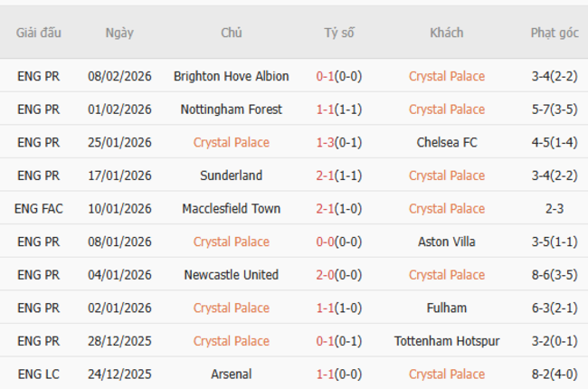Click the 'Ngày' column header
588x389 pixels.
(x=119, y=33)
